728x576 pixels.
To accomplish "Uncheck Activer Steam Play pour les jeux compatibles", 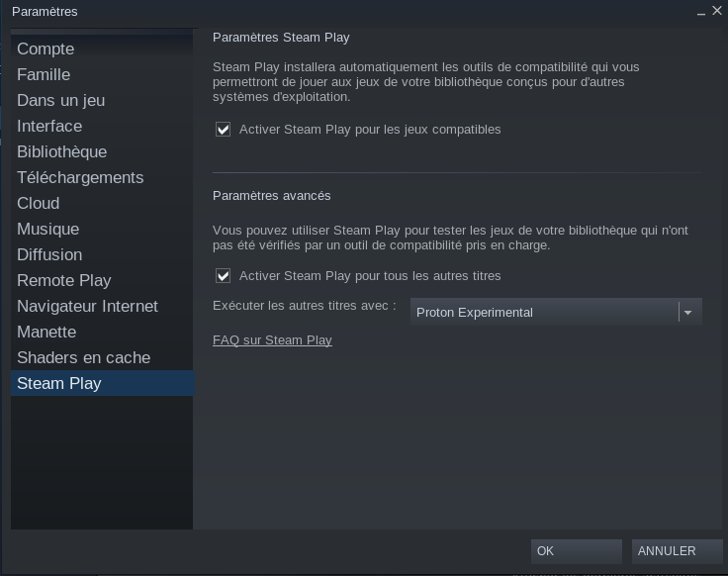I will coord(224,130).
